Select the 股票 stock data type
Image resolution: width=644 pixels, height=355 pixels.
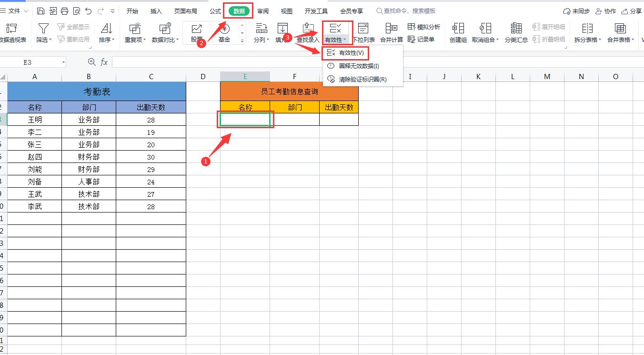197,33
